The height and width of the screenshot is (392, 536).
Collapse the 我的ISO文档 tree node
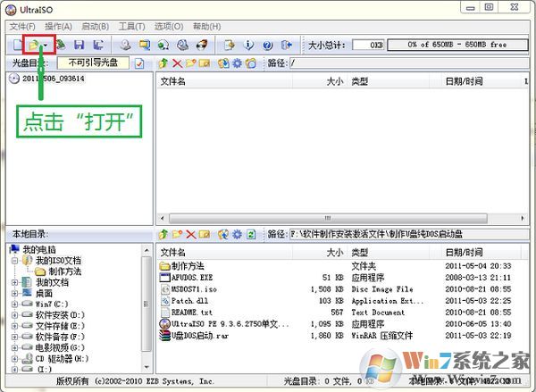[x=14, y=260]
